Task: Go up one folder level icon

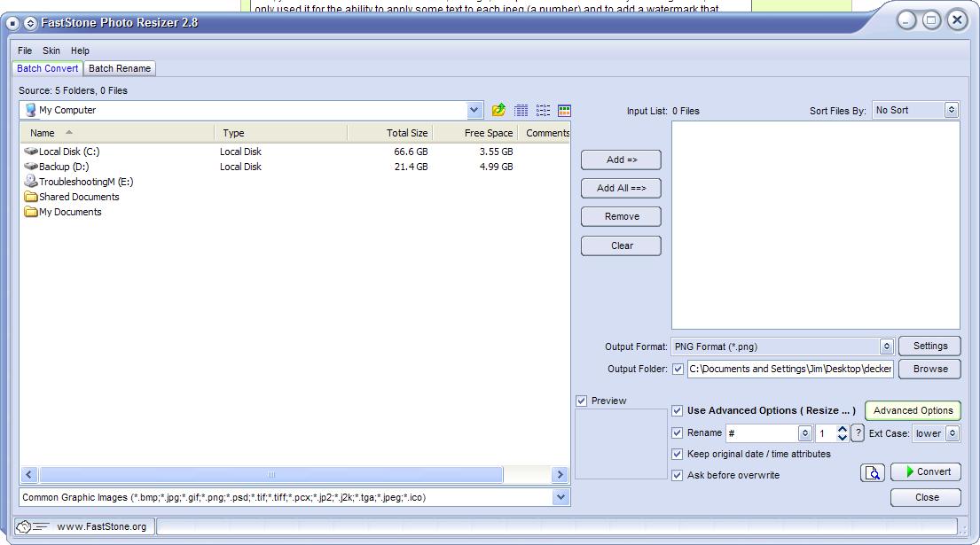Action: tap(498, 111)
